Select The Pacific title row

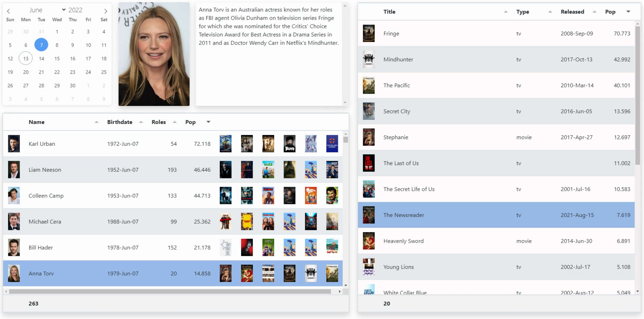496,86
